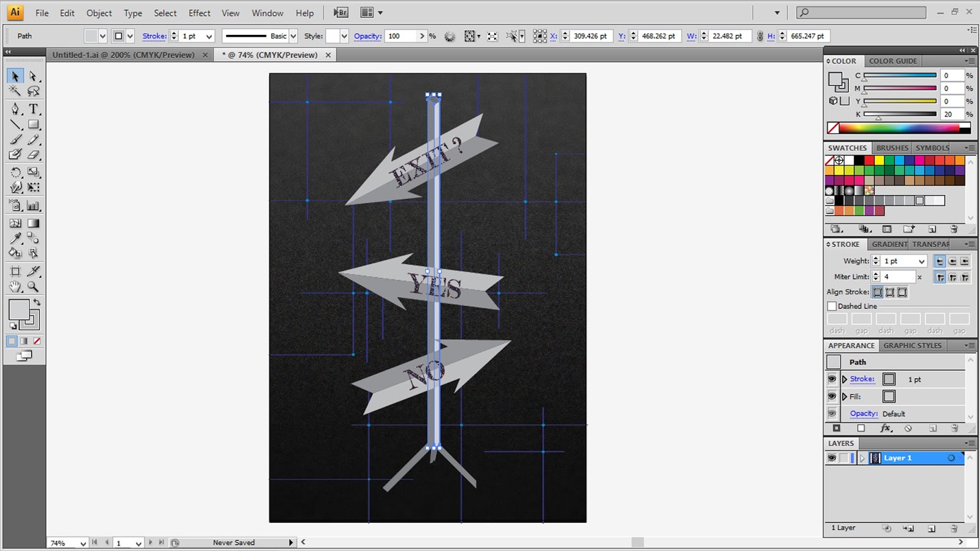This screenshot has width=980, height=551.
Task: Switch to the Color Guide tab
Action: (893, 61)
